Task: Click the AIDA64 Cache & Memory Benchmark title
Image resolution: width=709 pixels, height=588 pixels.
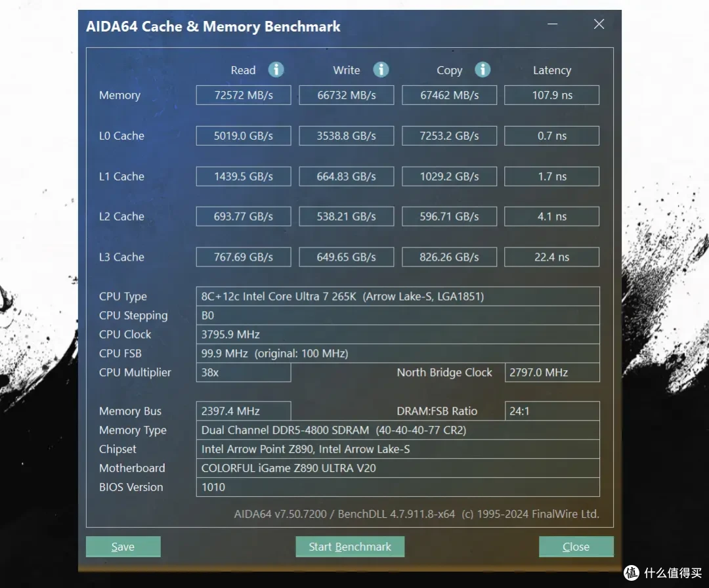Action: [x=213, y=26]
